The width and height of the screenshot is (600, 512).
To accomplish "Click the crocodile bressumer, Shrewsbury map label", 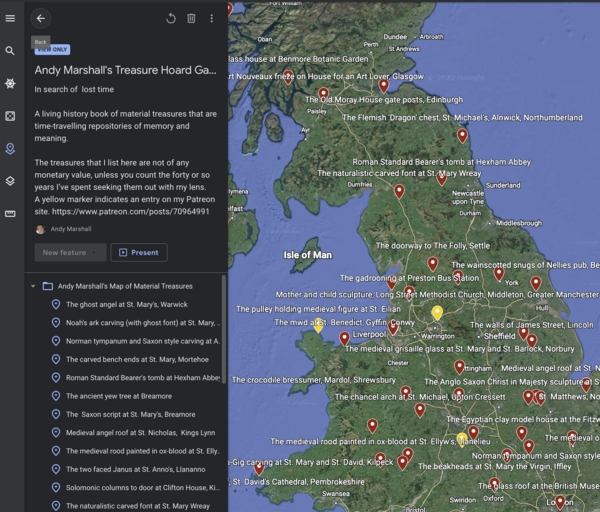I will click(x=313, y=380).
